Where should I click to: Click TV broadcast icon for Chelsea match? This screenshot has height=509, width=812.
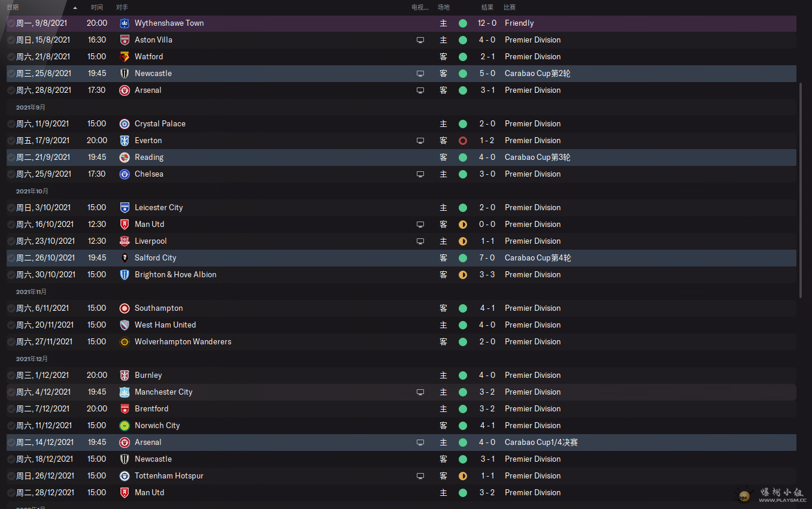pos(420,174)
